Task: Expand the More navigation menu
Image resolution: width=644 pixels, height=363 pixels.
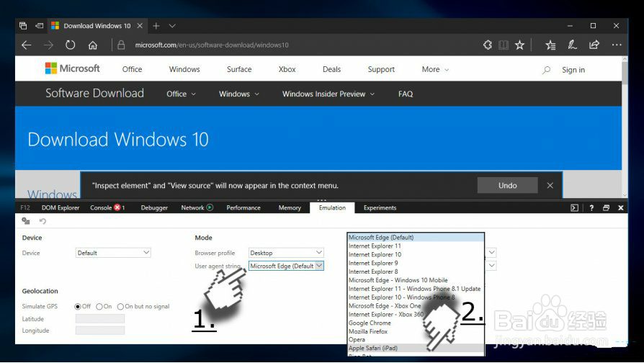Action: (435, 69)
